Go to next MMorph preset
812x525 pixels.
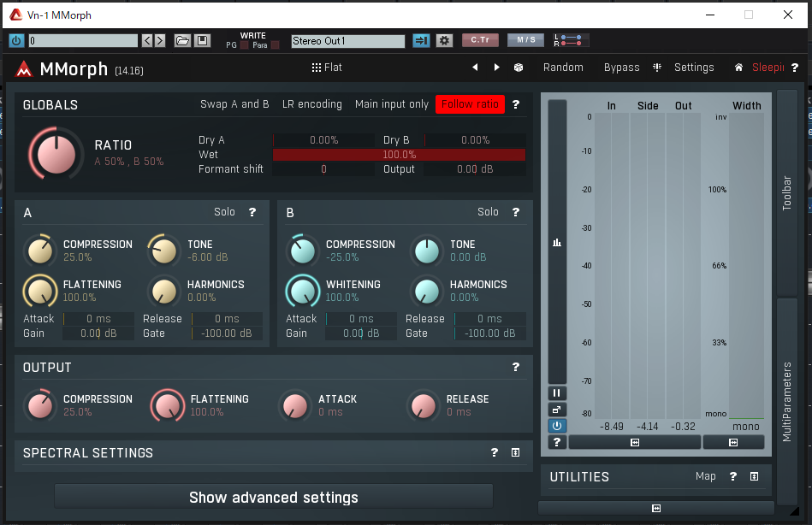click(x=496, y=68)
